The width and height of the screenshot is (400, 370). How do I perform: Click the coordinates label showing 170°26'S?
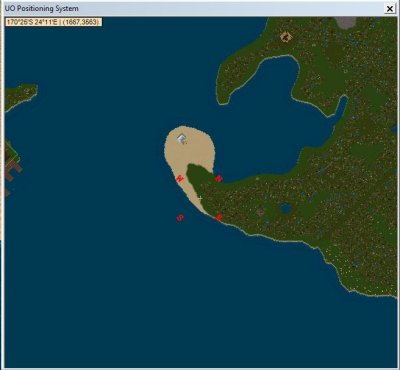click(53, 22)
